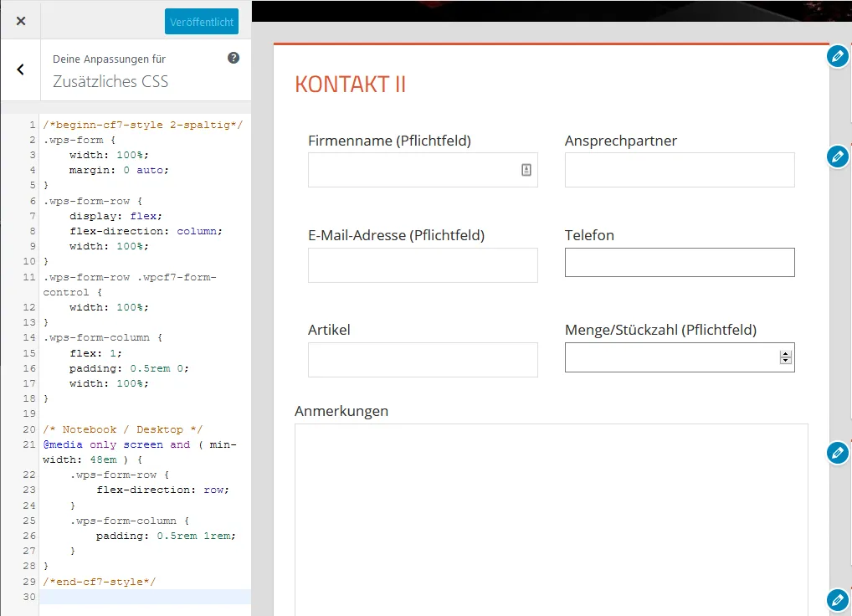The height and width of the screenshot is (616, 852).
Task: Focus the Ansprechpartner input field
Action: pyautogui.click(x=680, y=170)
